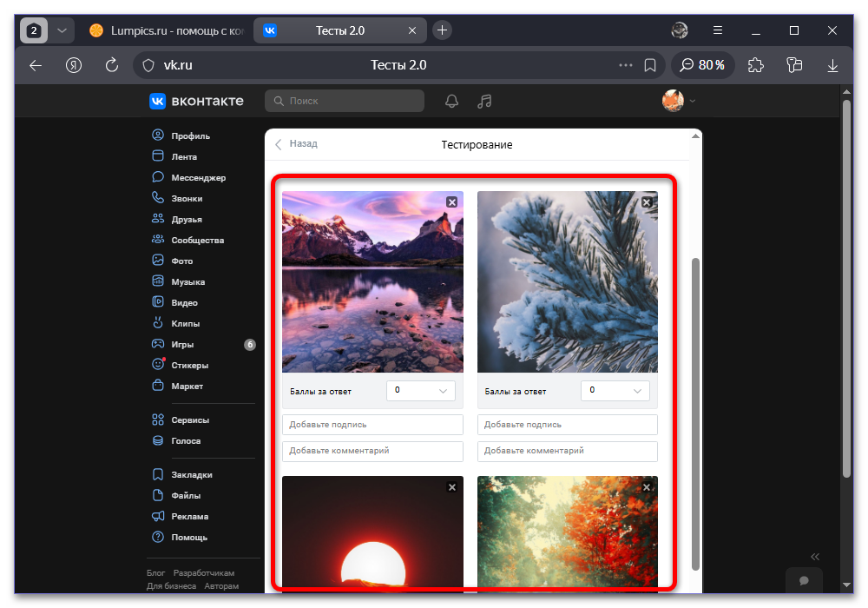Open the Сообщества communities icon

tap(158, 240)
